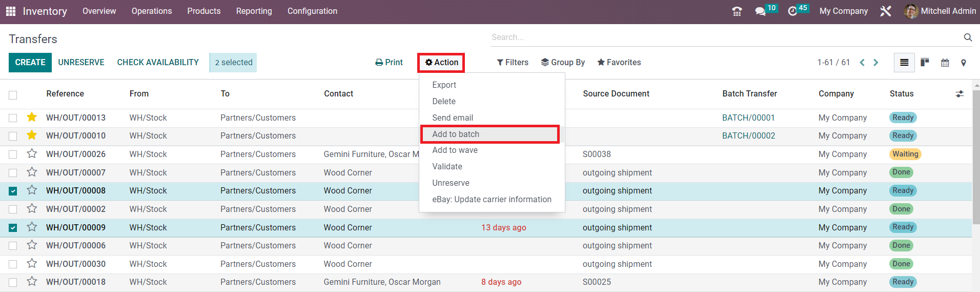The height and width of the screenshot is (292, 980).
Task: Switch to calendar view
Action: [945, 63]
